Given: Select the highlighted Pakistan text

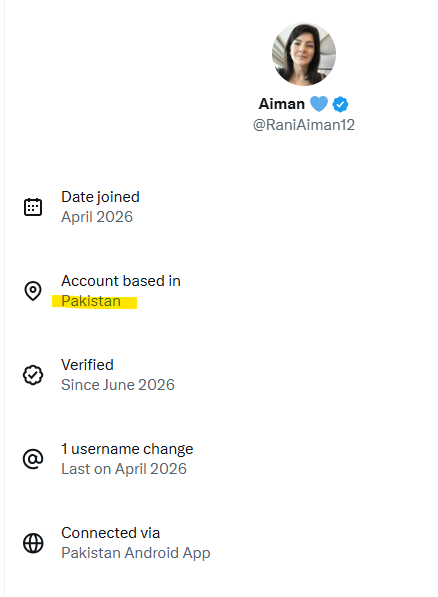Looking at the screenshot, I should coord(91,301).
